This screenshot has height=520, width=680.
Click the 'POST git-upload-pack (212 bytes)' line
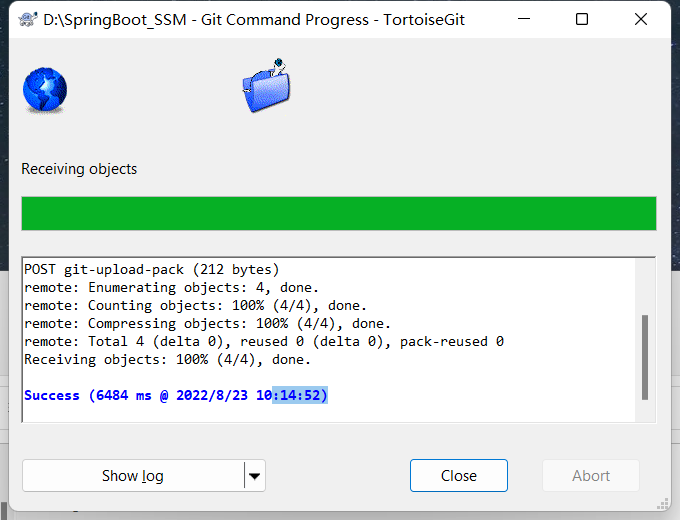click(x=151, y=270)
